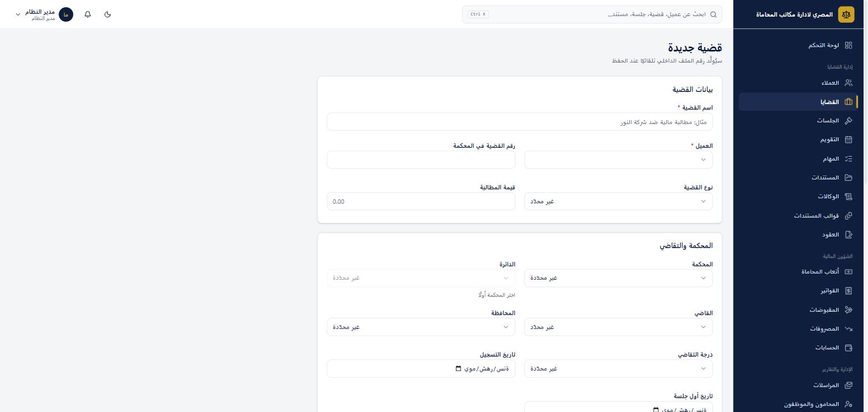Click the التقويم calendar icon
This screenshot has height=412, width=868.
[849, 140]
